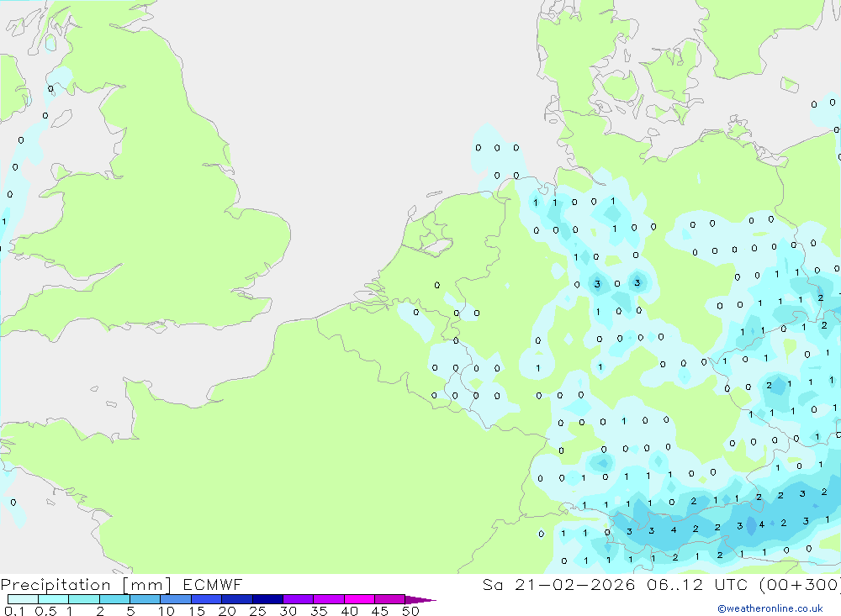The width and height of the screenshot is (841, 616).
Task: Open the weatheronline.co.uk copyright link
Action: 770,608
